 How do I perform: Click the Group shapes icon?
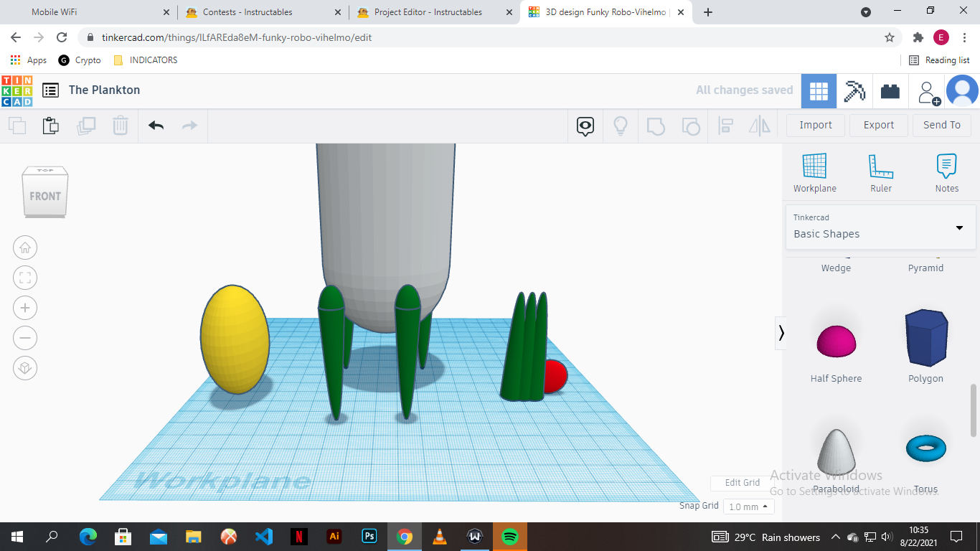coord(656,126)
